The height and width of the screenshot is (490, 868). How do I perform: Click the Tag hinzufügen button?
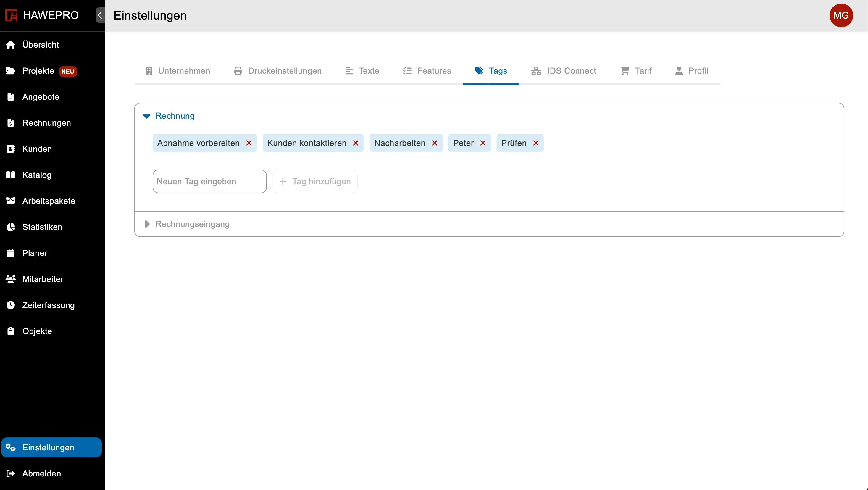315,182
